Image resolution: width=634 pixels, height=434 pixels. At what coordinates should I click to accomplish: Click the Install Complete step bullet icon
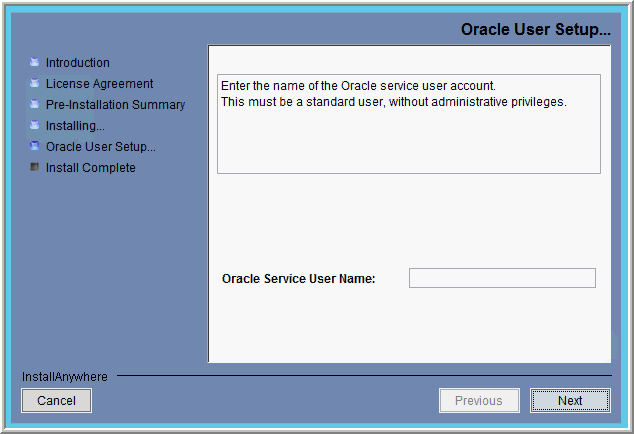(35, 167)
